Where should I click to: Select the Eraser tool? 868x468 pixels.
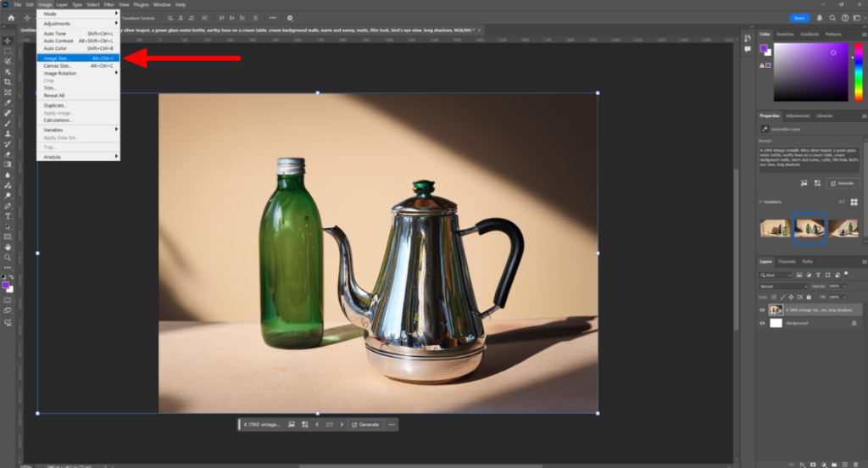(8, 154)
